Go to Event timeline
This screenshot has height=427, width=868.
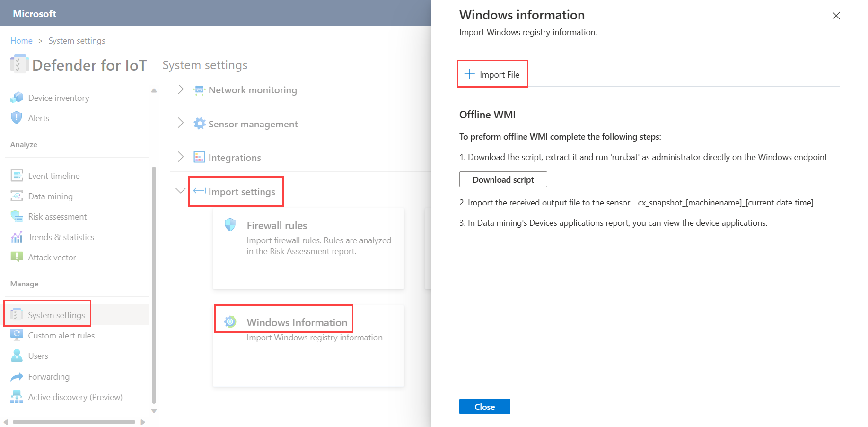(x=54, y=176)
